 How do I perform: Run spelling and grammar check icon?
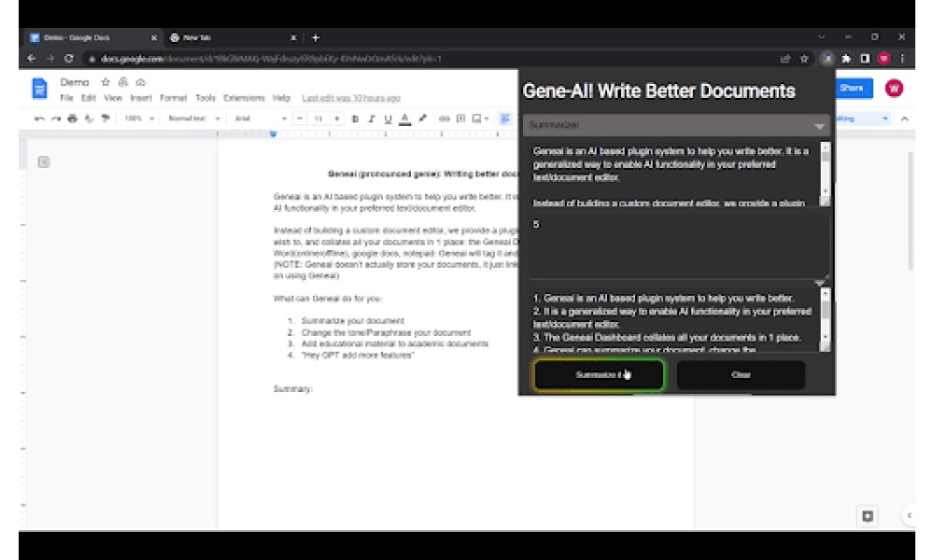(x=90, y=119)
